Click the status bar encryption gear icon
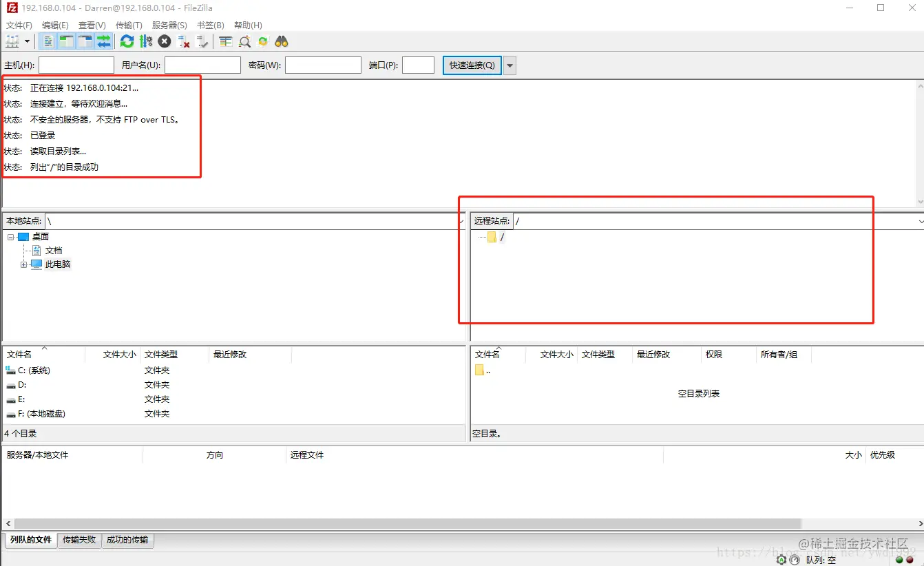Image resolution: width=924 pixels, height=566 pixels. (x=781, y=560)
